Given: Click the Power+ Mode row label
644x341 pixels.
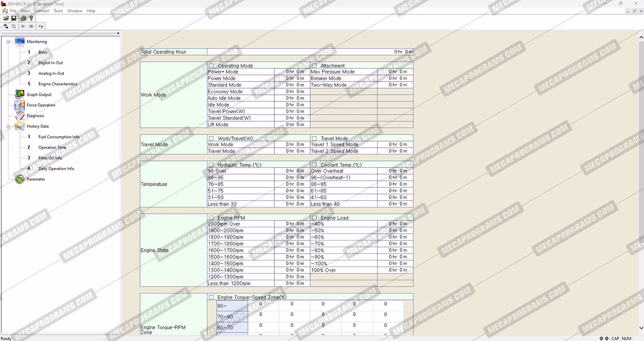Looking at the screenshot, I should [223, 72].
